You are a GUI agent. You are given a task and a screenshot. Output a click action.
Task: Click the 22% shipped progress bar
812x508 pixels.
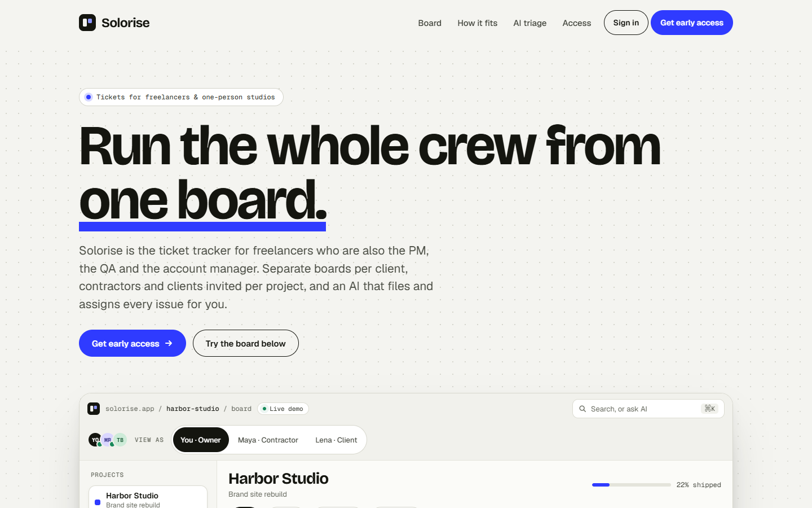[632, 485]
